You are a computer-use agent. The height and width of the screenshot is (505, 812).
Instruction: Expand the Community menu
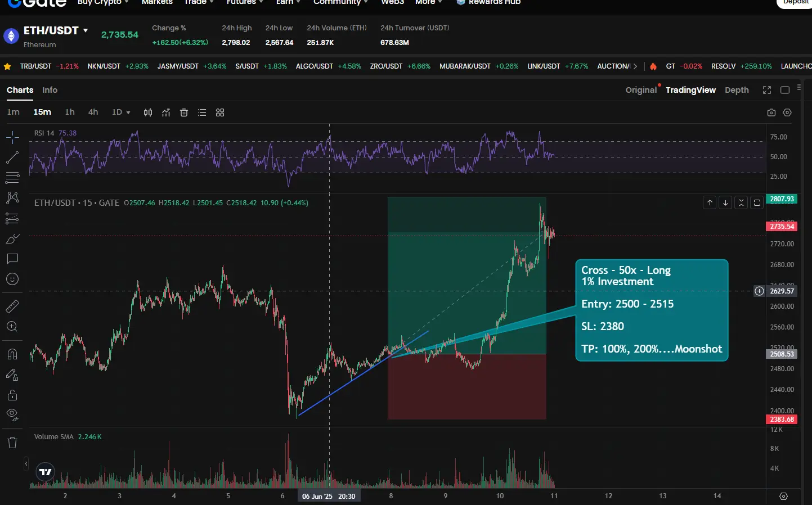340,2
